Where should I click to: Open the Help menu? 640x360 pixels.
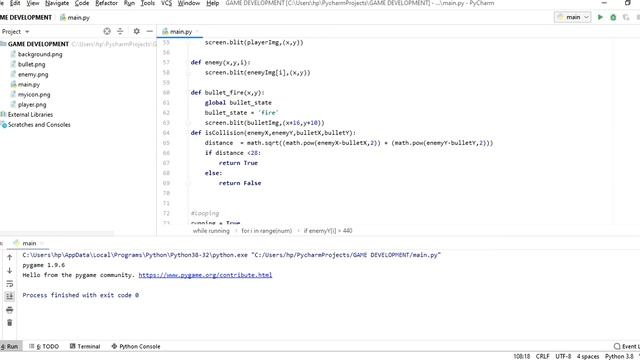(x=212, y=3)
